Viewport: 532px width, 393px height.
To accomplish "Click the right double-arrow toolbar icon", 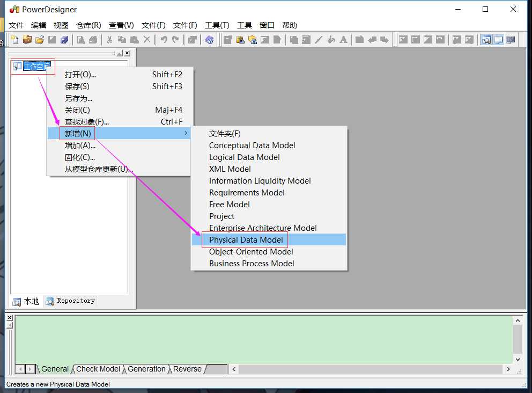I will click(385, 40).
